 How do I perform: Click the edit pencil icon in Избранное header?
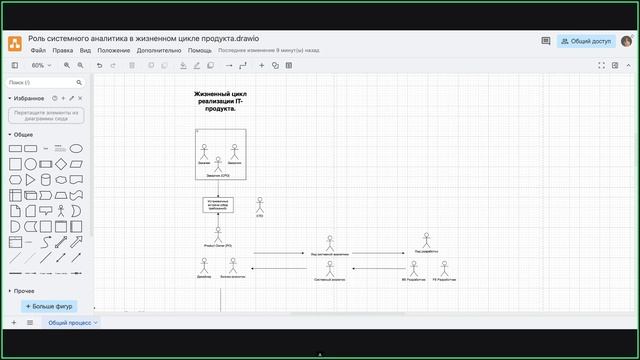[x=71, y=98]
